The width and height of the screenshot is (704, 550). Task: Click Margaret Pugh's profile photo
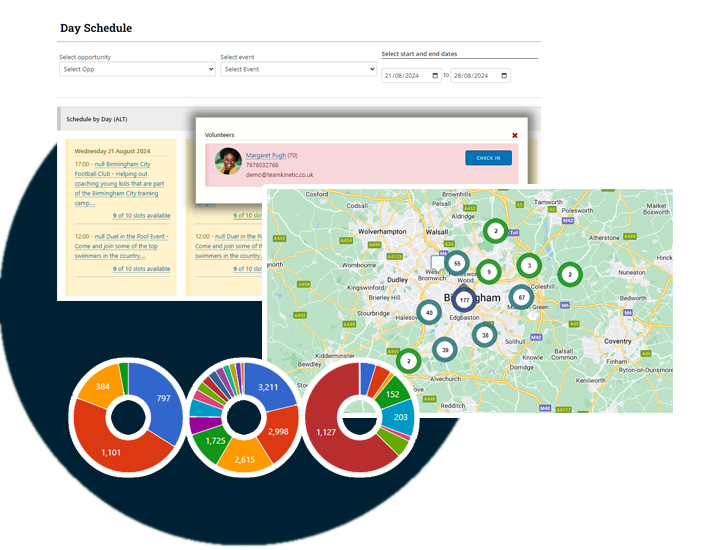click(227, 163)
